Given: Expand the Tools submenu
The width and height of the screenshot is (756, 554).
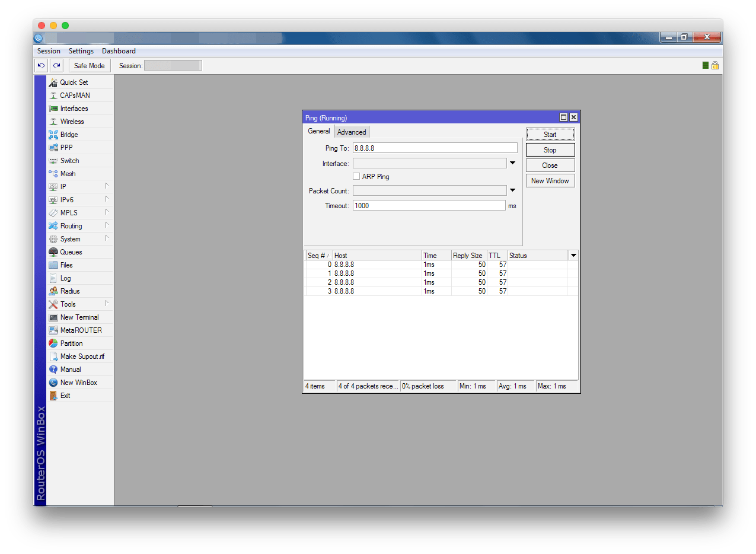Looking at the screenshot, I should click(x=68, y=304).
